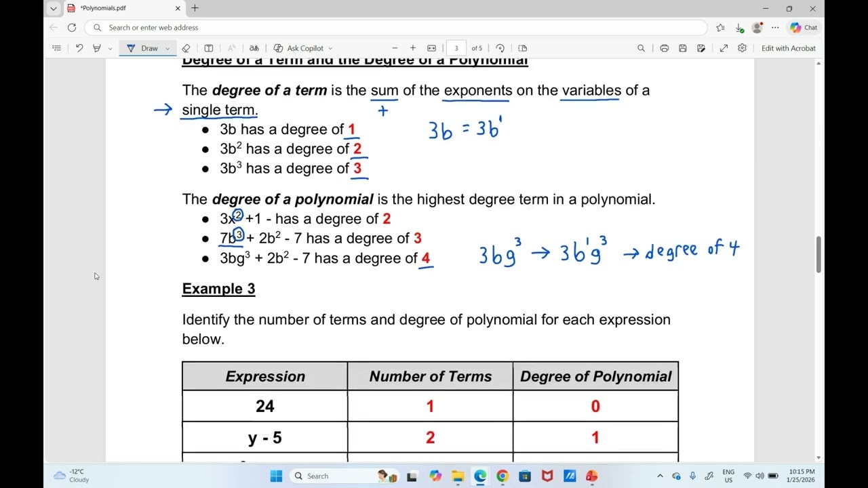868x488 pixels.
Task: Expand the Ask Copilot dropdown arrow
Action: [330, 48]
